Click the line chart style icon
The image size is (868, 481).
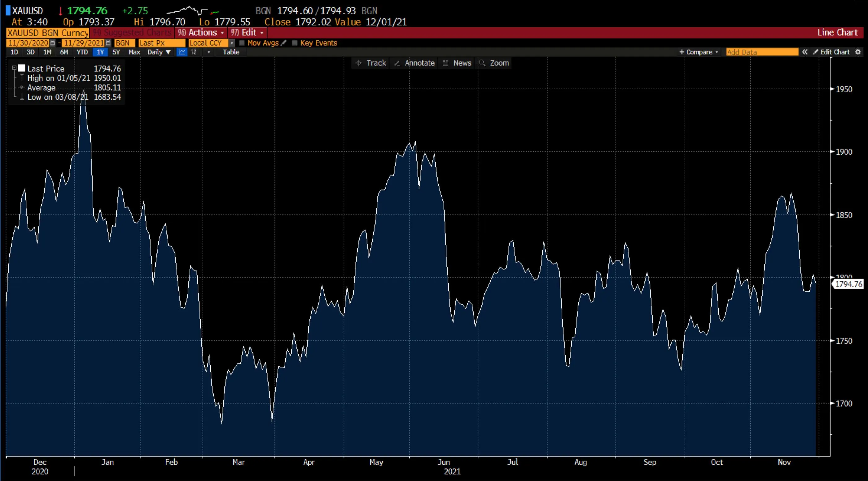point(182,52)
